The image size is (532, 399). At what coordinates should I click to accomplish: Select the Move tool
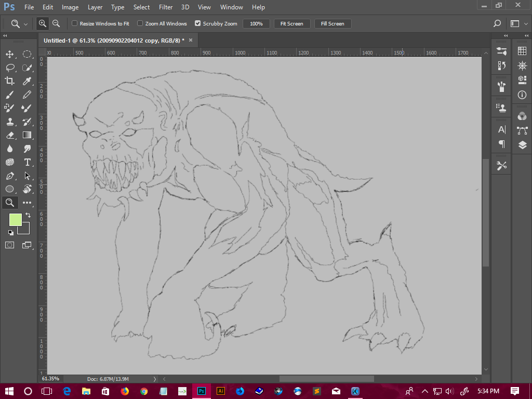(9, 54)
